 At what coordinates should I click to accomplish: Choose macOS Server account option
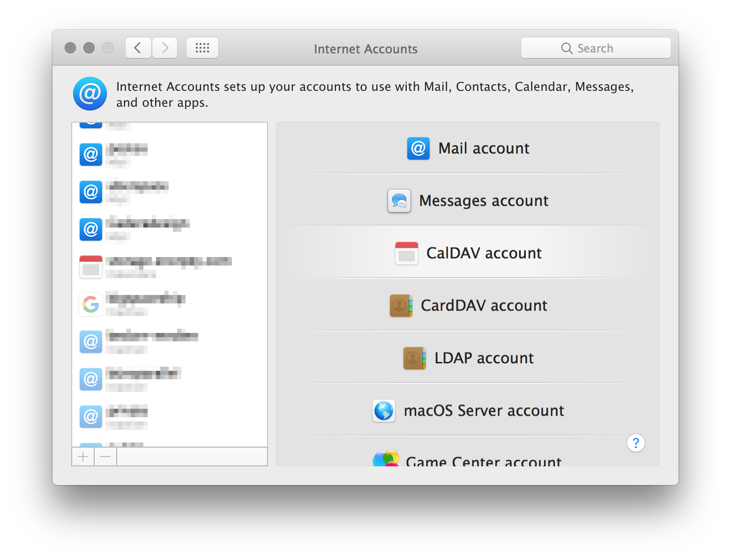(x=484, y=411)
